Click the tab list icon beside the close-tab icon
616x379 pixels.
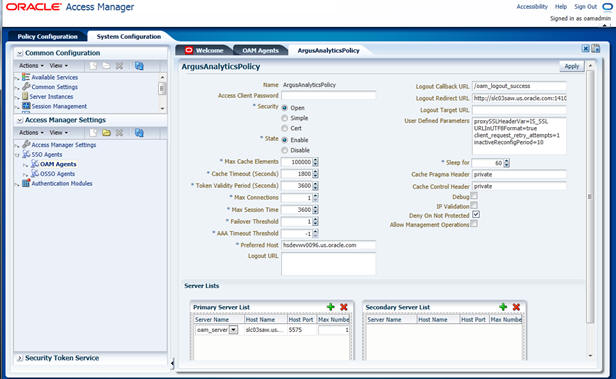(596, 49)
